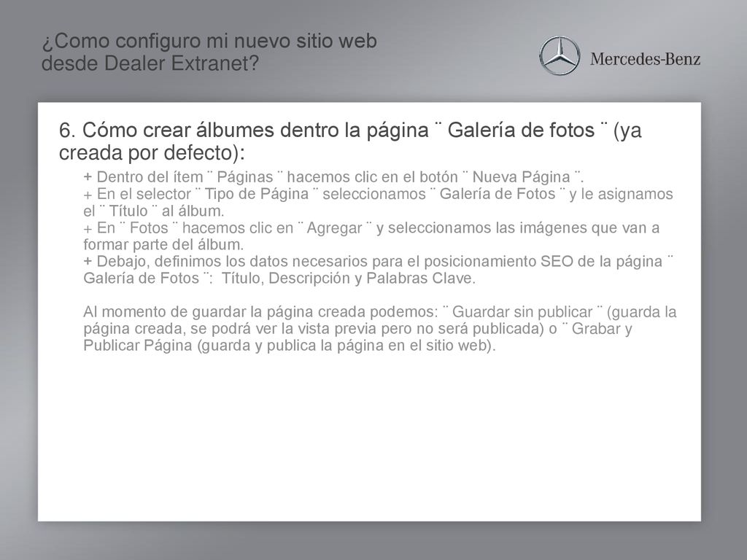Click the line 'formar parte del álbum'
The width and height of the screenshot is (747, 560).
tap(163, 245)
